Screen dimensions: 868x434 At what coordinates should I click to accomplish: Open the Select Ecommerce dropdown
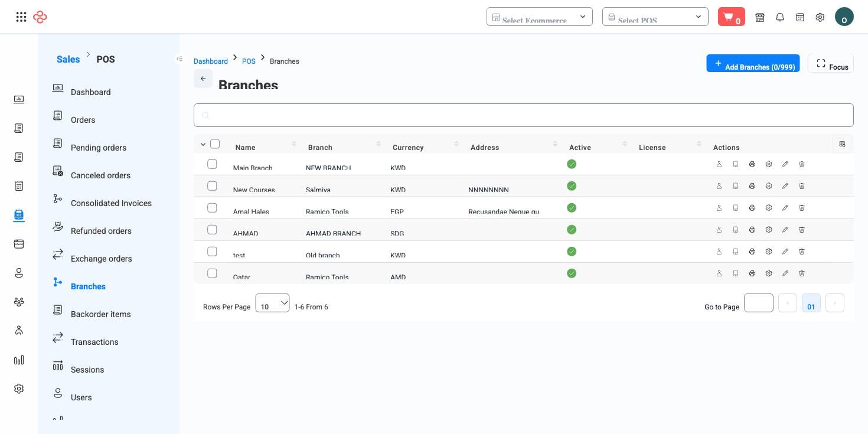[x=540, y=17]
